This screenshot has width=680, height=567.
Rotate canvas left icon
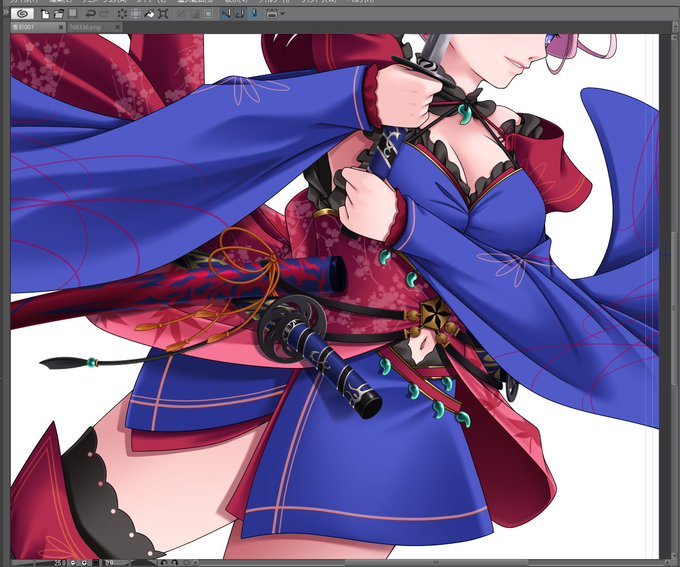pyautogui.click(x=164, y=563)
